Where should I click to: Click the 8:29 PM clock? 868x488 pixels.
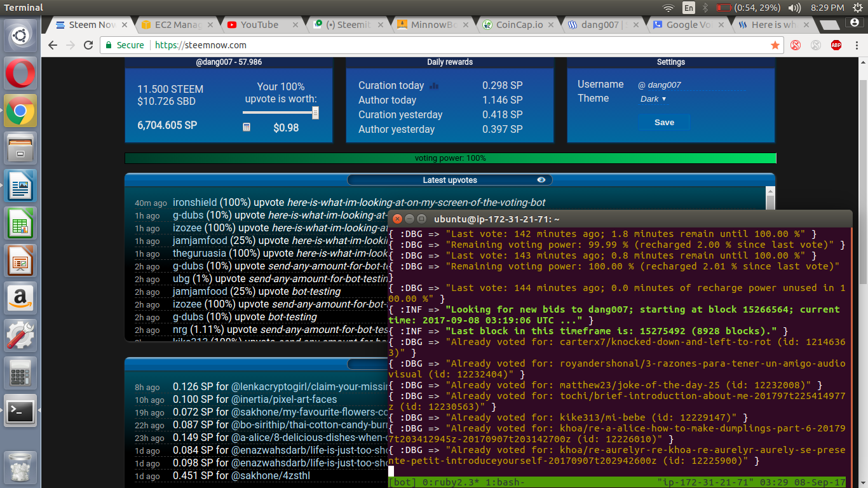(828, 8)
